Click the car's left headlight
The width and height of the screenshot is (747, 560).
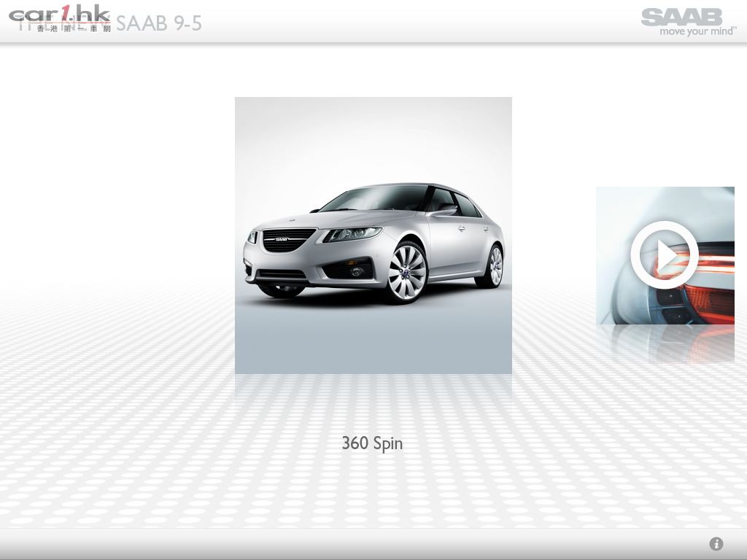click(x=353, y=235)
